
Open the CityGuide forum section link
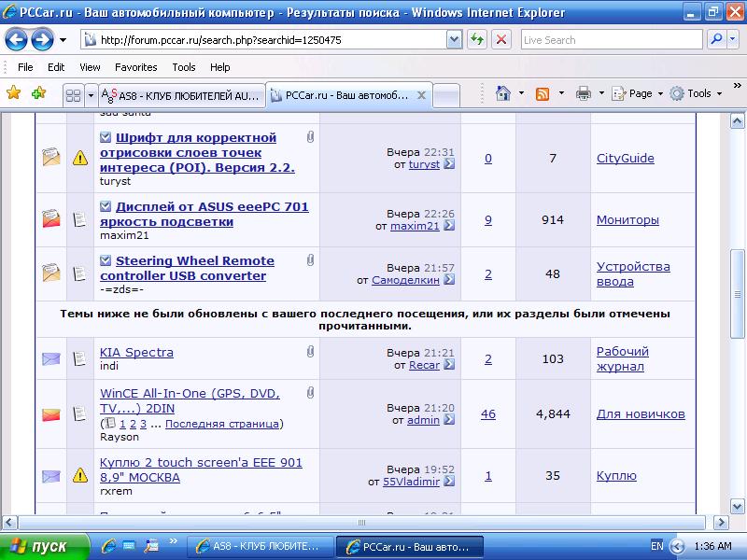point(625,158)
